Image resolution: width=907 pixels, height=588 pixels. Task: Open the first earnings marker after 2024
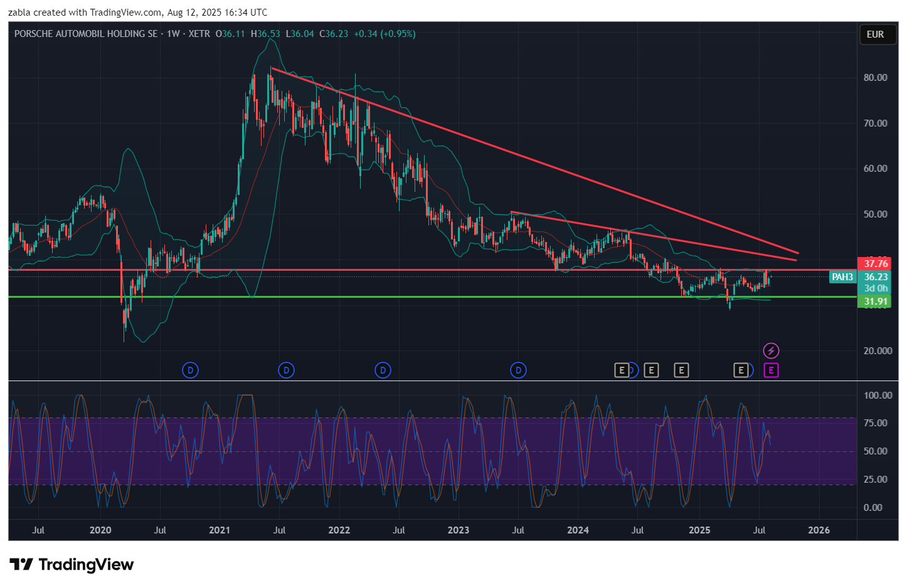tap(621, 370)
